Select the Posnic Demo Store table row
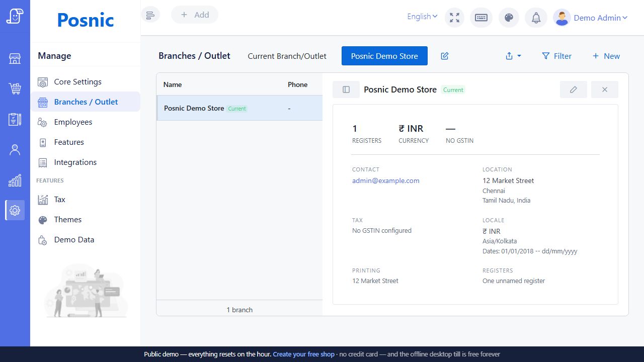 pos(239,108)
